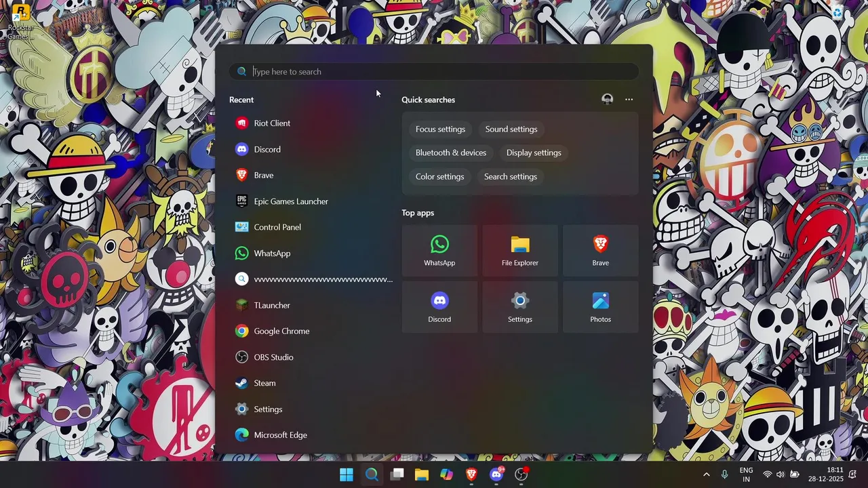The height and width of the screenshot is (488, 868).
Task: Open the three-dot options menu in search panel
Action: pos(629,100)
